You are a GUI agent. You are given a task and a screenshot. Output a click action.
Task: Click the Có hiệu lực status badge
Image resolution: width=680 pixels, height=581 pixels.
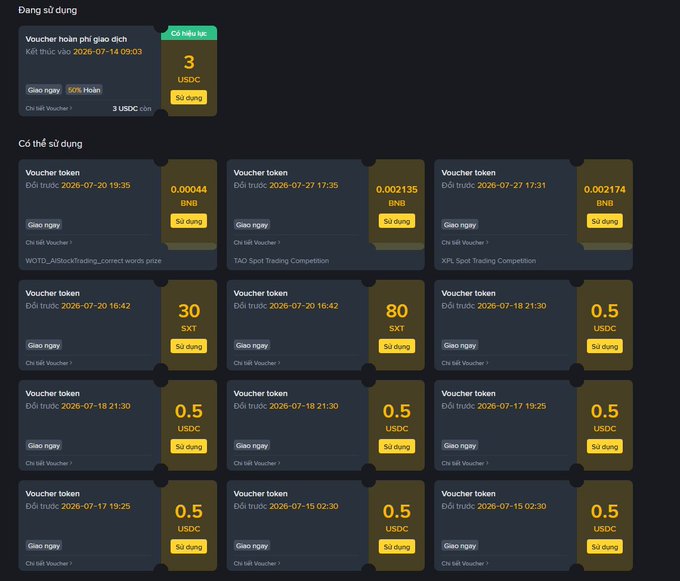pos(189,33)
